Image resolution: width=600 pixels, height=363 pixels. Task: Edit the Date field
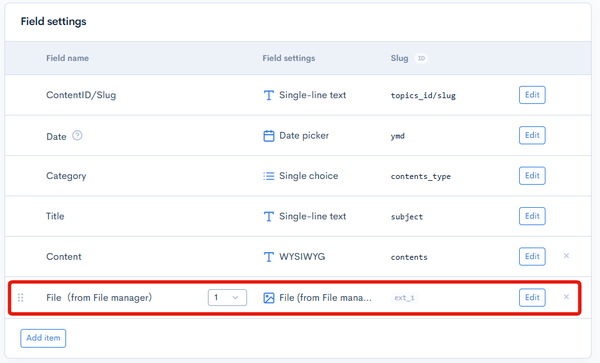click(532, 135)
